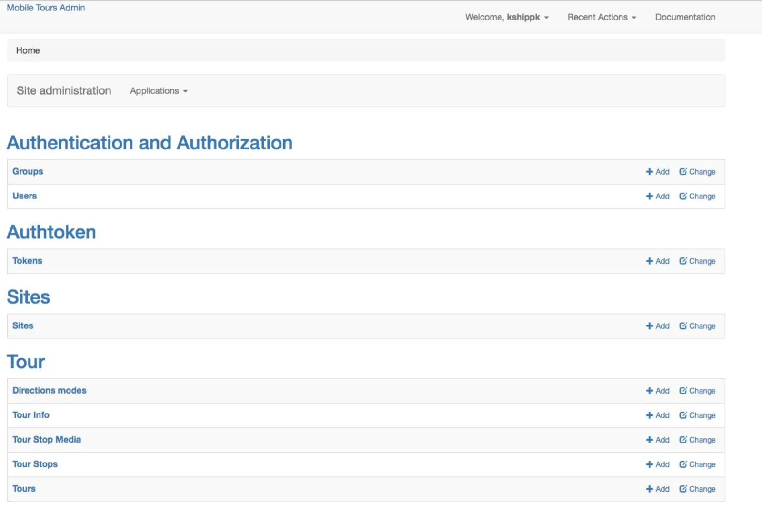The width and height of the screenshot is (762, 532).
Task: Click the Mobile Tours Admin brand link
Action: click(x=46, y=8)
